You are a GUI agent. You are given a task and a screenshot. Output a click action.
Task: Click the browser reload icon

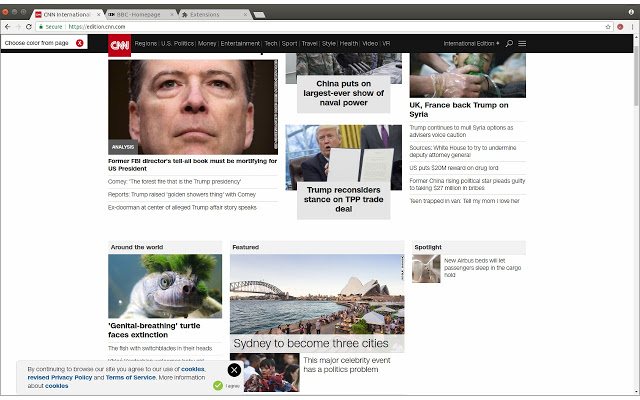point(27,27)
